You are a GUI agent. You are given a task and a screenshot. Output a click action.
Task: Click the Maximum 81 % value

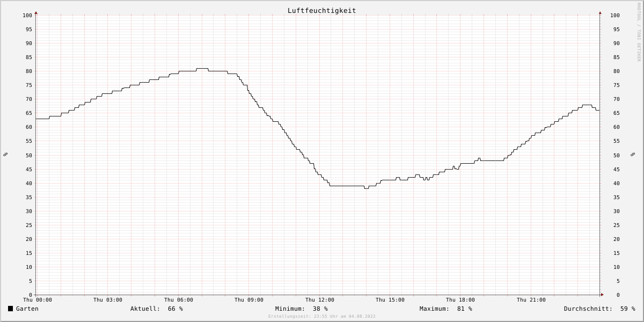[x=465, y=309]
